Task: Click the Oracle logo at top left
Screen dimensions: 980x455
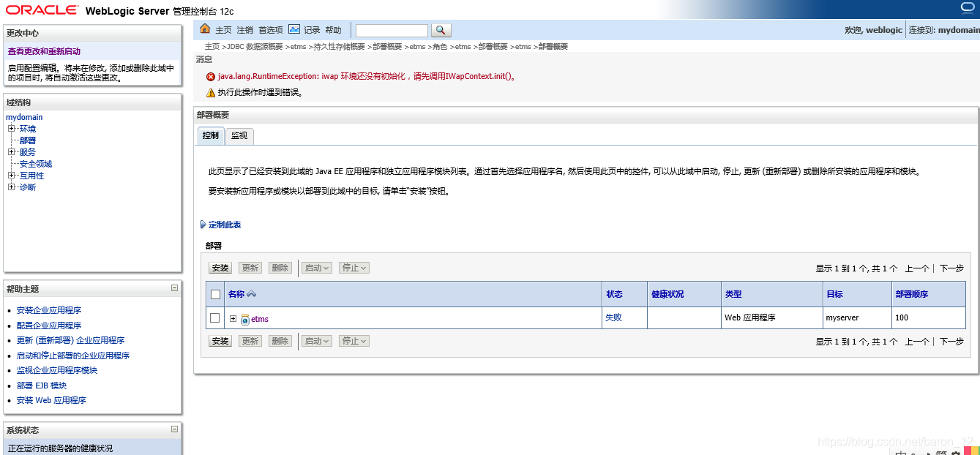Action: tap(41, 10)
